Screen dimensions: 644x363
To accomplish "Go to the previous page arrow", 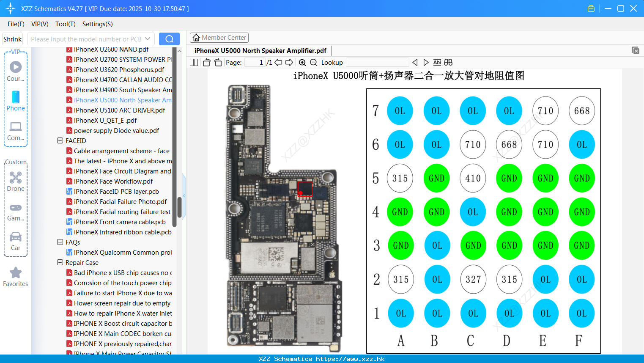I will [278, 63].
